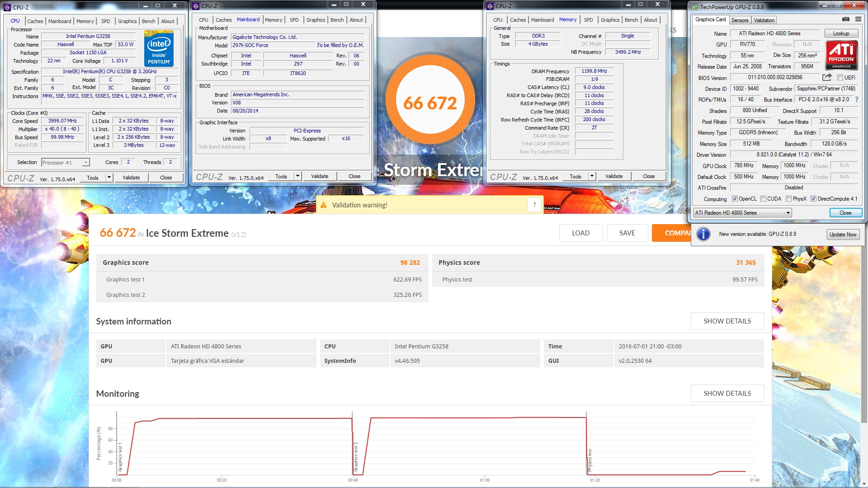Toggle the PhysX checkbox
Screen dimensions: 868x488
tap(788, 199)
